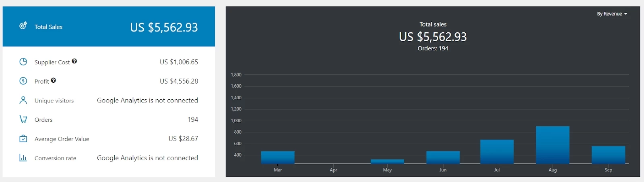Select the August revenue bar
The image size is (644, 182).
[553, 145]
